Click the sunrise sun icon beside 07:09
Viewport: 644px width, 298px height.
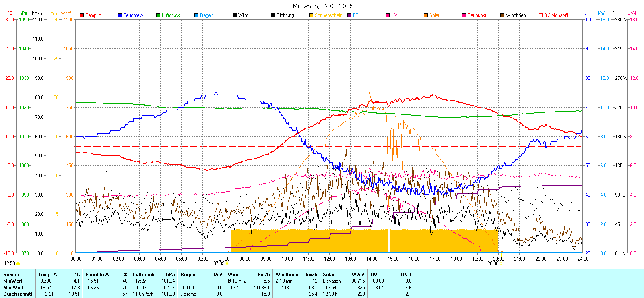[x=227, y=263]
